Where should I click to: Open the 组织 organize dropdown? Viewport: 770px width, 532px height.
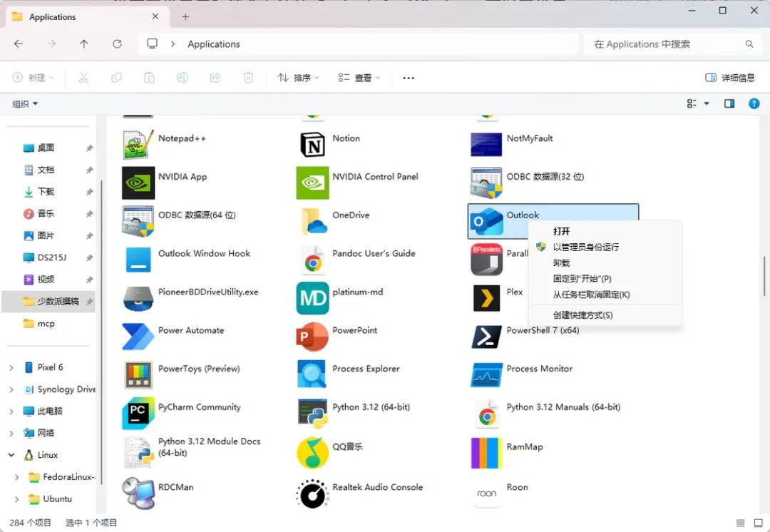25,104
